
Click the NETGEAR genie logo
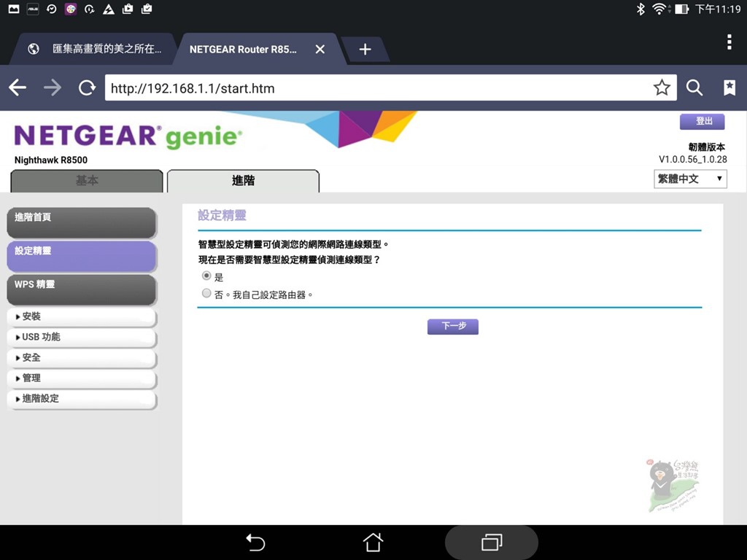click(x=128, y=136)
